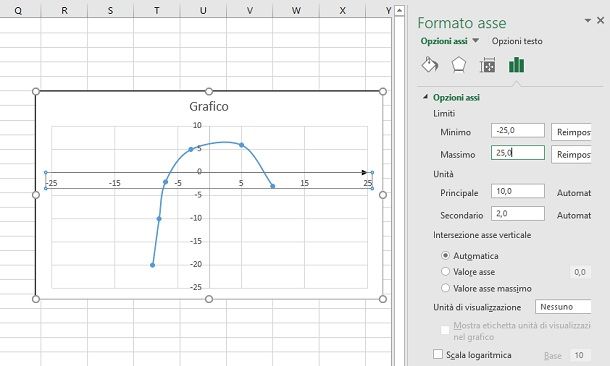
Task: Click the vertical scrollbar up arrow
Action: click(399, 11)
